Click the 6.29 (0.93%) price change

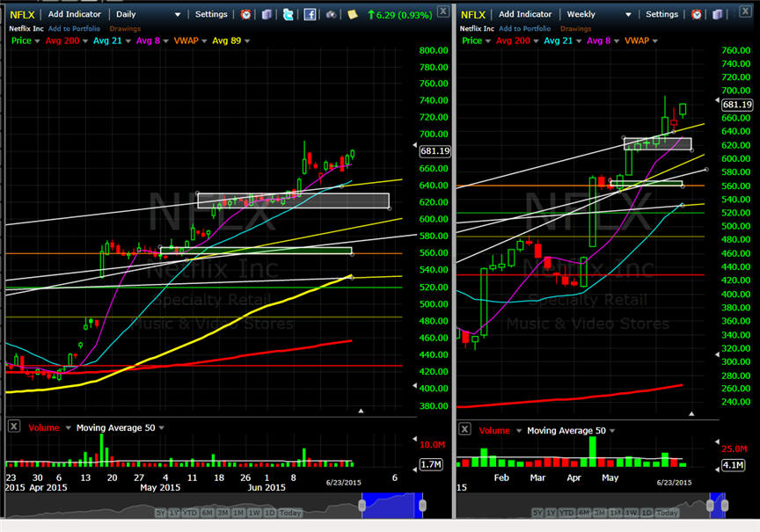tap(400, 15)
